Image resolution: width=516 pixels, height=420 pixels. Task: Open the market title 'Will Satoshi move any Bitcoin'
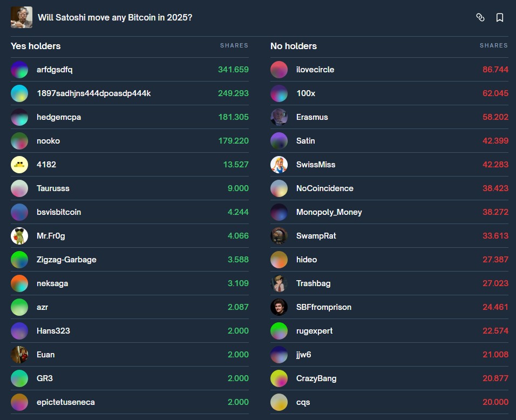click(115, 17)
